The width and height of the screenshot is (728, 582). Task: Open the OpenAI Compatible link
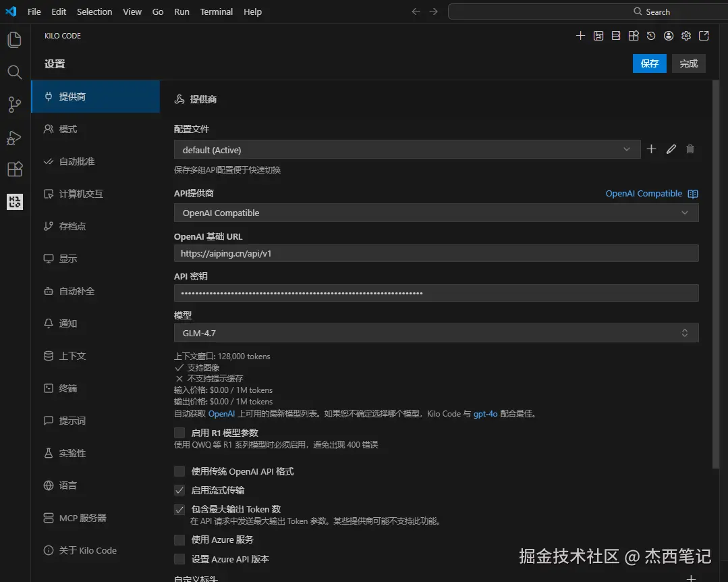(644, 194)
